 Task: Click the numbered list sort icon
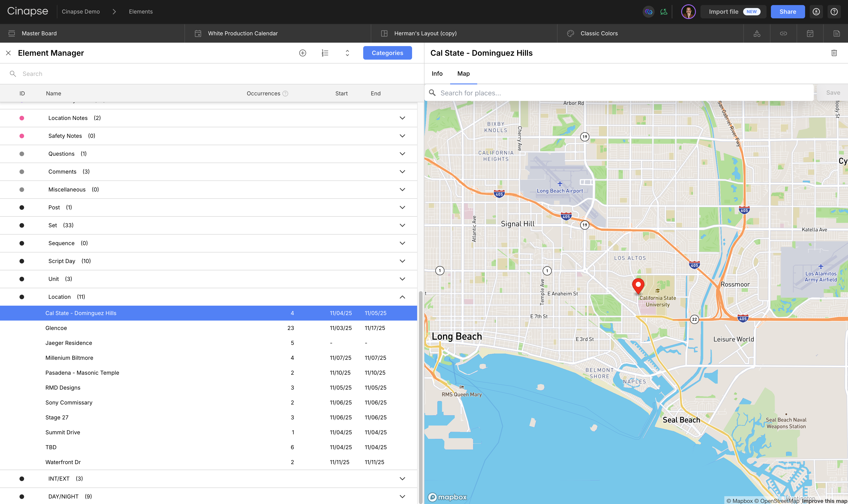(325, 53)
